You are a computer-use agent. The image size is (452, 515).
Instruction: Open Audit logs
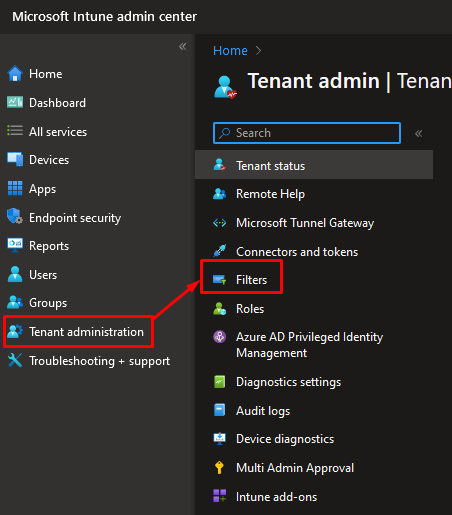(263, 411)
